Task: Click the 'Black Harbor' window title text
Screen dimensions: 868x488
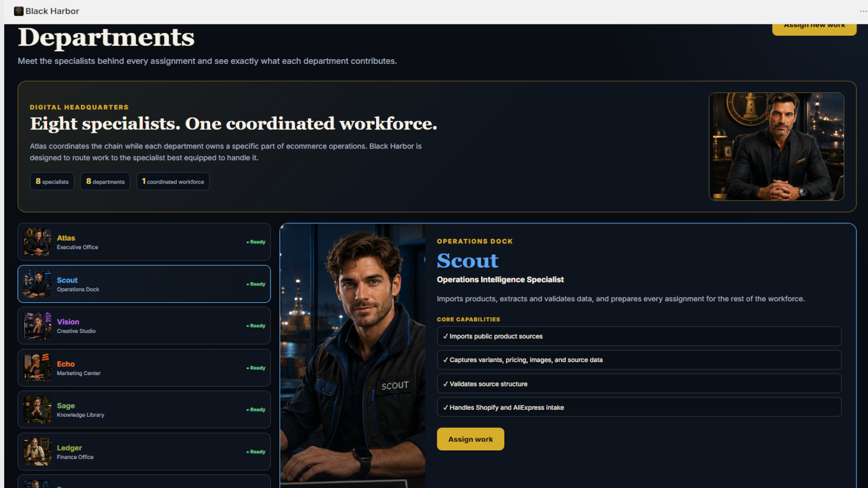Action: click(x=52, y=11)
